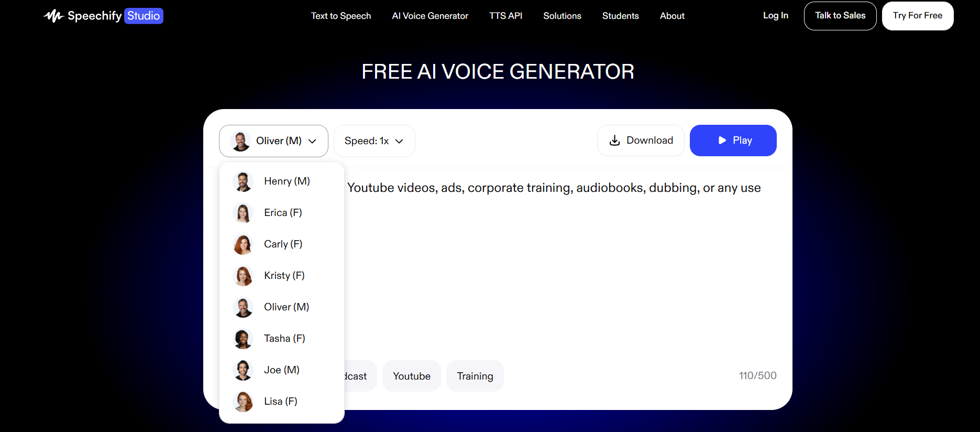Viewport: 980px width, 432px height.
Task: Select Carly (F) avatar in voice list
Action: pyautogui.click(x=243, y=244)
